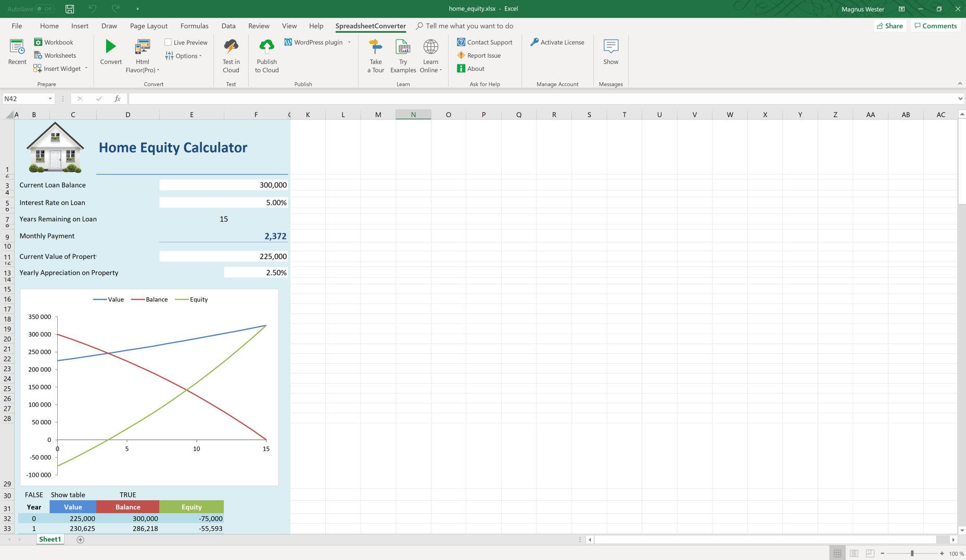
Task: Open the Comments button
Action: pyautogui.click(x=936, y=26)
